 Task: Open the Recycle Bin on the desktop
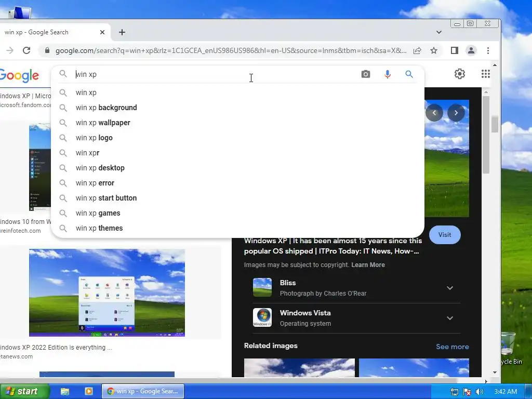point(509,348)
